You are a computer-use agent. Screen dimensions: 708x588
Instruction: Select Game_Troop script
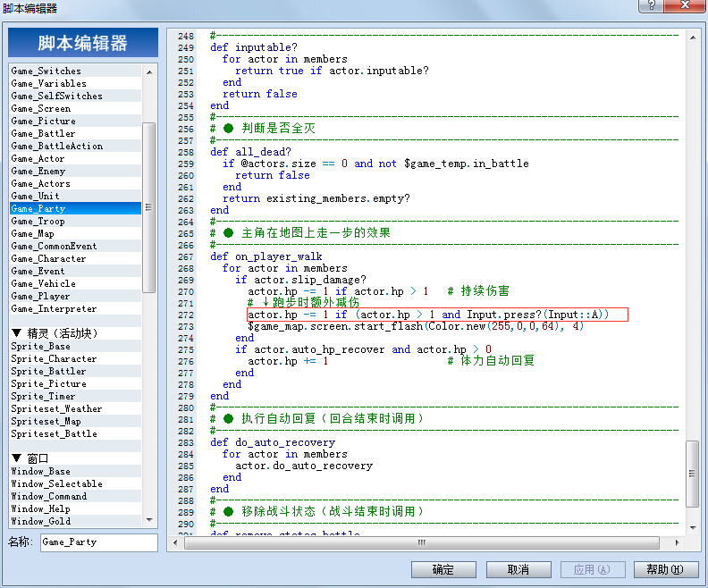[x=75, y=221]
